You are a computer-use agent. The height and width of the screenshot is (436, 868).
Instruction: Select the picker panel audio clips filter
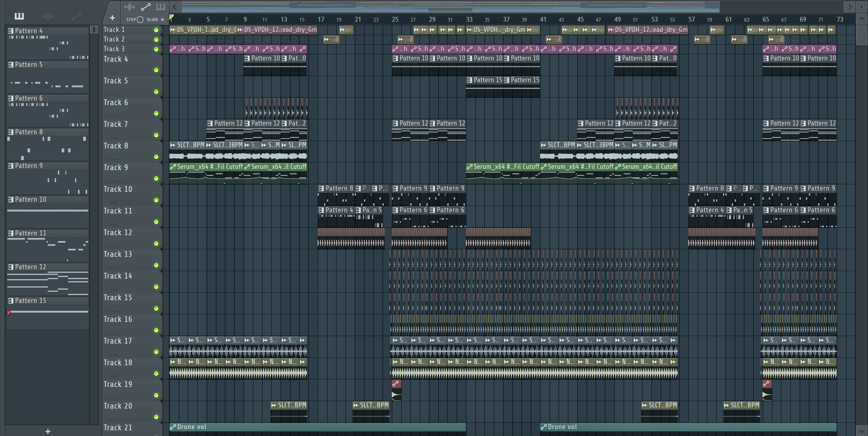[48, 16]
